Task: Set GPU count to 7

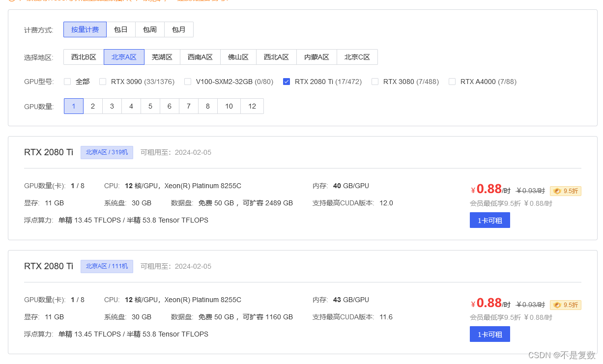Action: coord(189,106)
